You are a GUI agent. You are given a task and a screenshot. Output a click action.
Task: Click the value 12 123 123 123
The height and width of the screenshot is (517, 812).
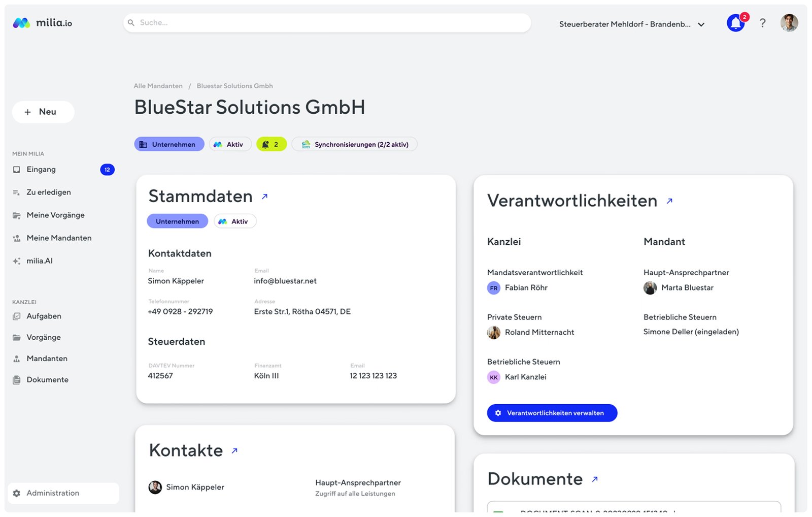pos(374,376)
